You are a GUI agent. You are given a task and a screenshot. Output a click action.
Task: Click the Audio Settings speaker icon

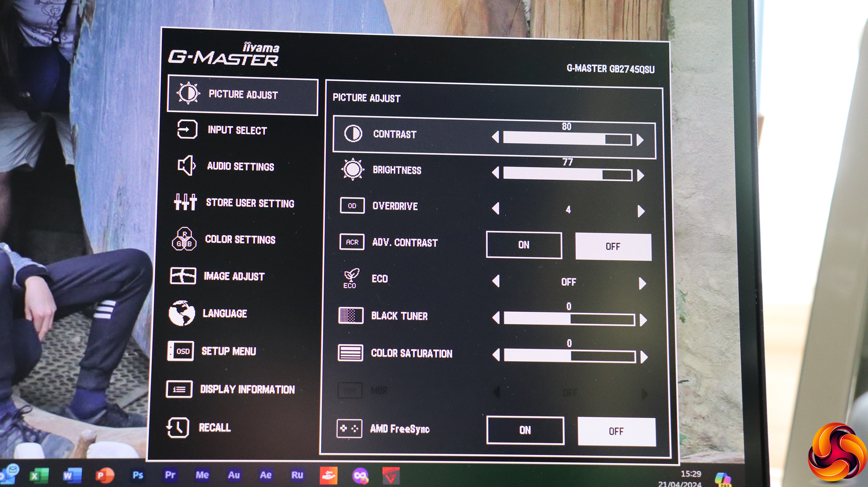click(x=186, y=166)
